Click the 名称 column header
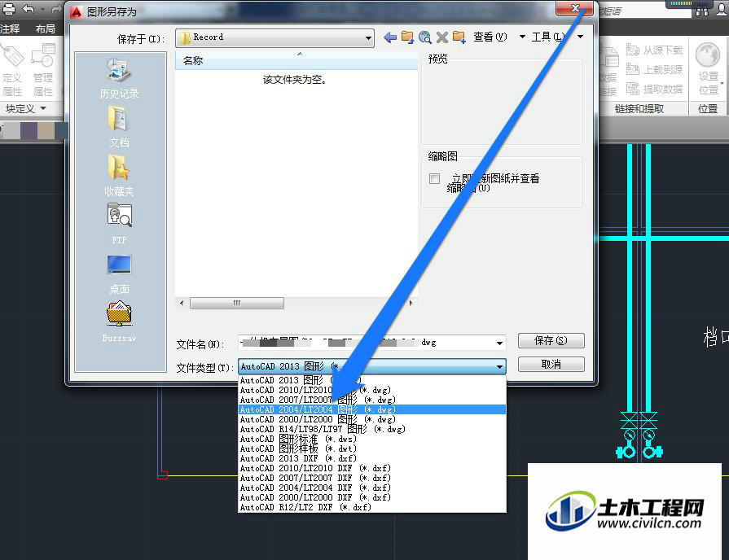Image resolution: width=729 pixels, height=560 pixels. (296, 60)
